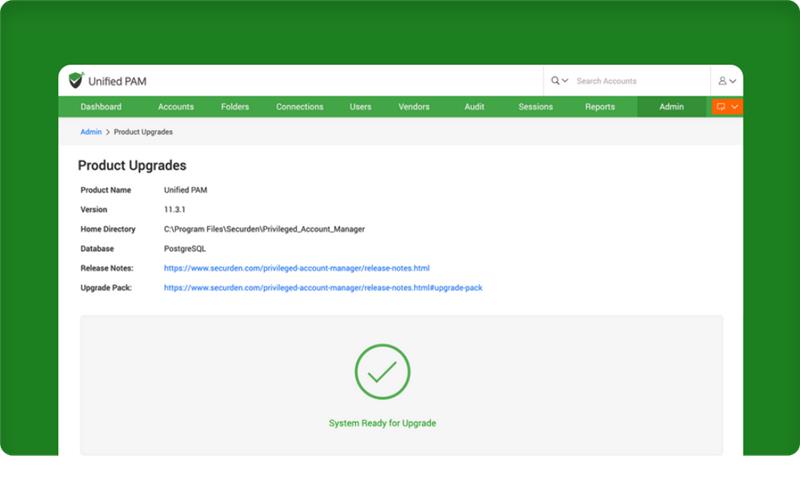The width and height of the screenshot is (800, 487).
Task: Open the Vendors tab
Action: point(414,107)
